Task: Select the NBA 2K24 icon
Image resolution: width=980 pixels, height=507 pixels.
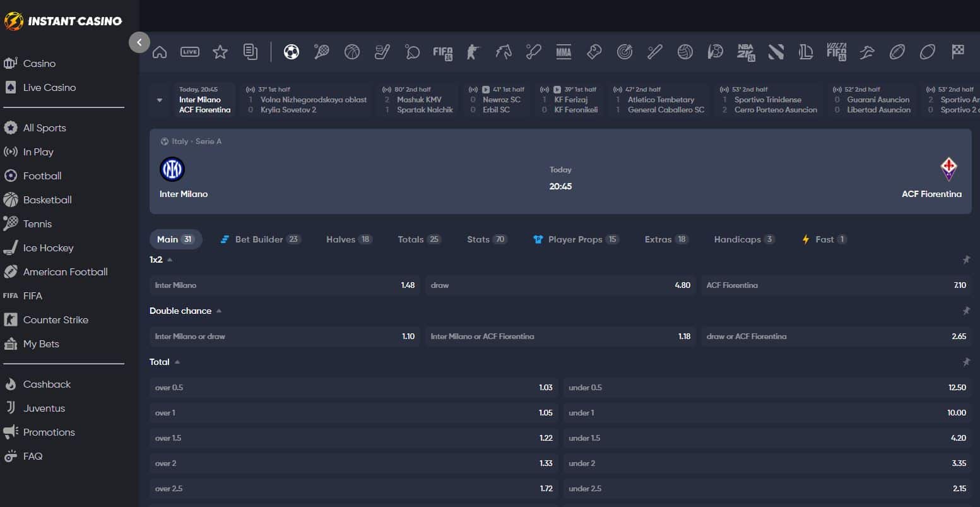Action: 746,52
